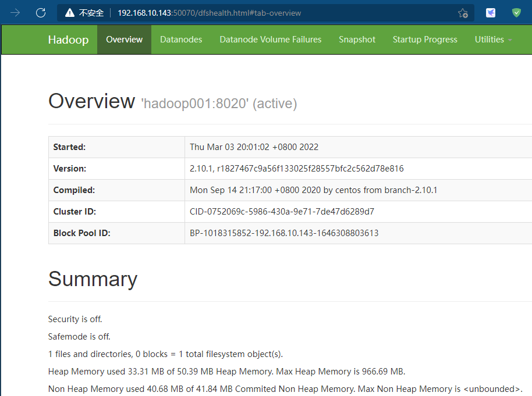
Task: Click the 'Compiled:' row label
Action: pyautogui.click(x=74, y=190)
